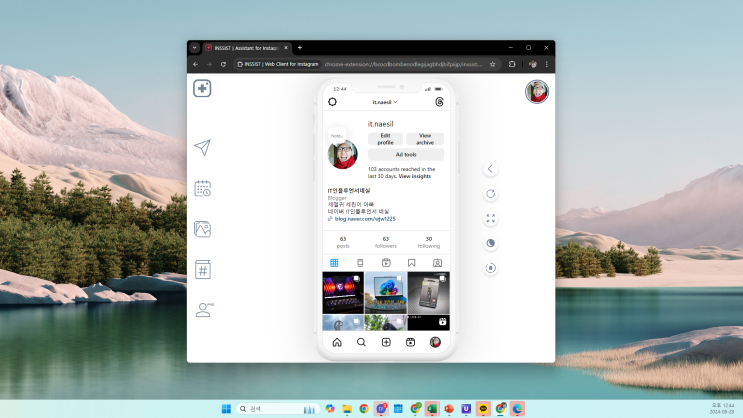This screenshot has height=418, width=743.
Task: Expand the it.naesil account switcher dropdown
Action: pos(385,102)
